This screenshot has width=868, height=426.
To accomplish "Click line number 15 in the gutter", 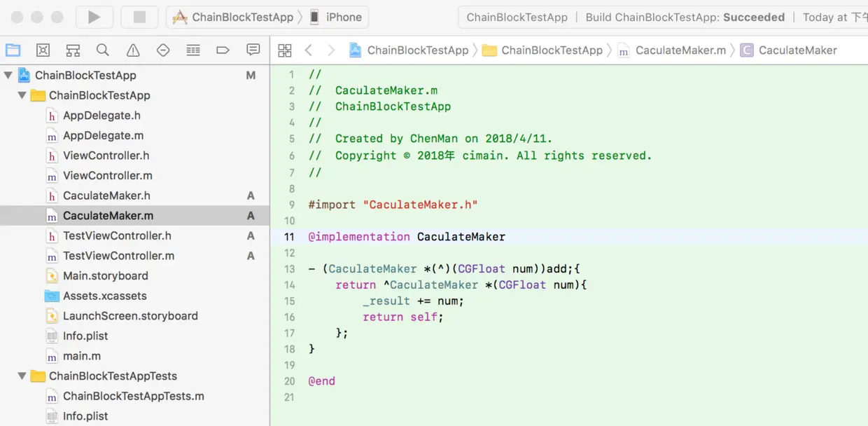I will pos(289,301).
